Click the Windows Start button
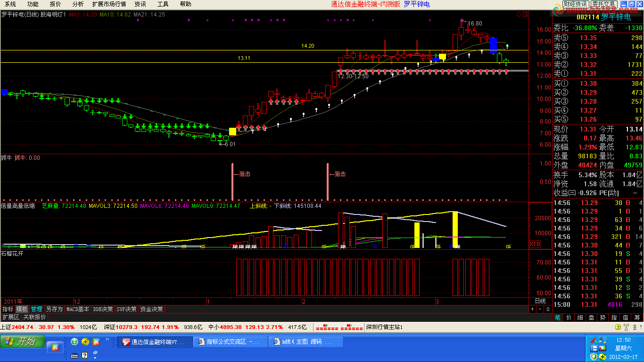The image size is (644, 362). pos(23,341)
